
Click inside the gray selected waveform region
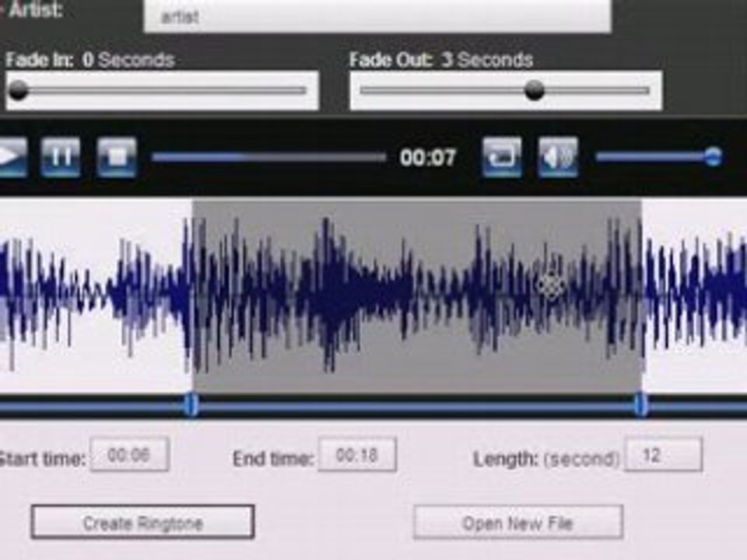(417, 296)
